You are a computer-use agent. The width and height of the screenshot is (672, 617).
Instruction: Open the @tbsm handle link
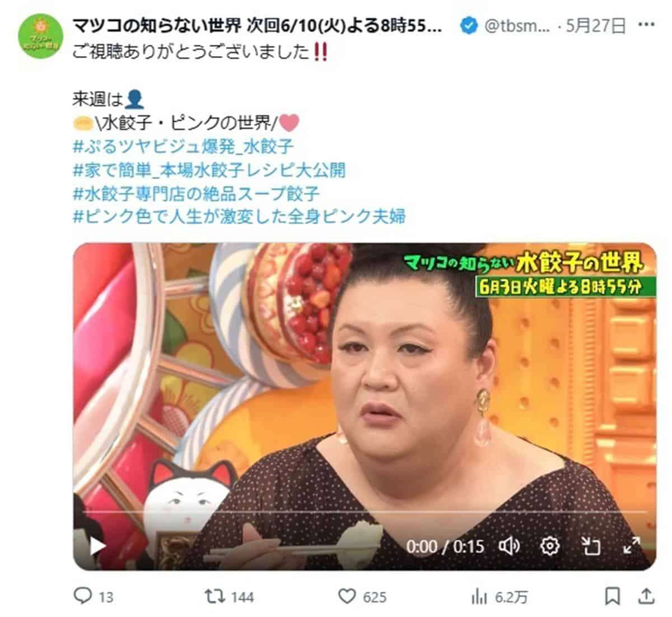pyautogui.click(x=516, y=26)
